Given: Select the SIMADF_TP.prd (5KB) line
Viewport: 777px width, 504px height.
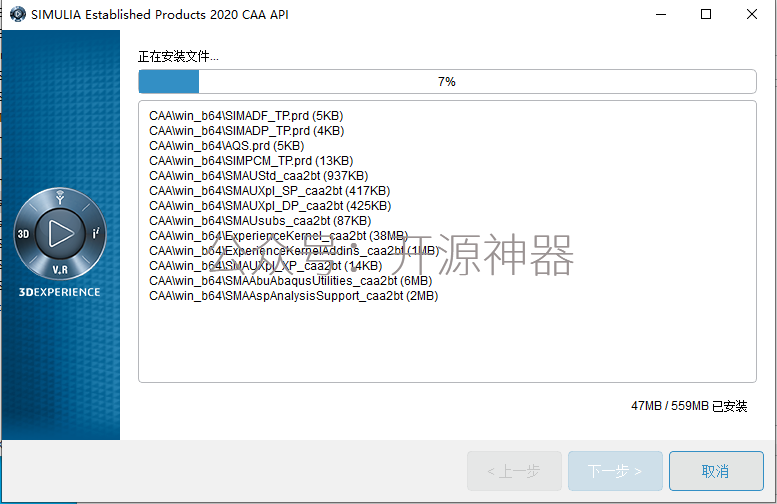Looking at the screenshot, I should [x=246, y=115].
